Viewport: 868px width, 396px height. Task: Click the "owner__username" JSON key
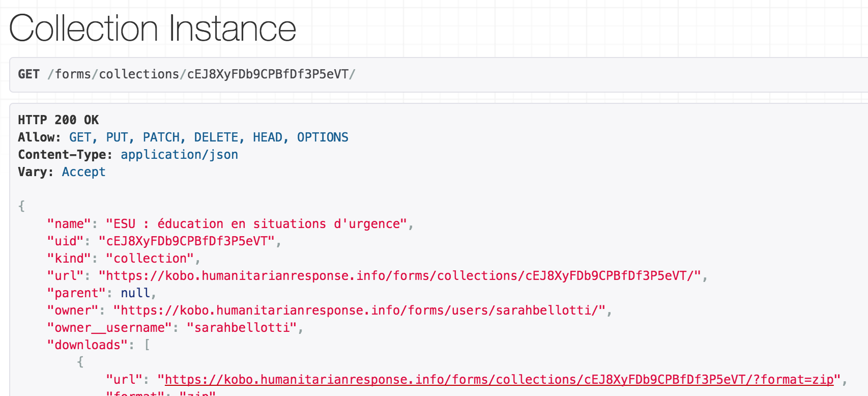(x=109, y=327)
